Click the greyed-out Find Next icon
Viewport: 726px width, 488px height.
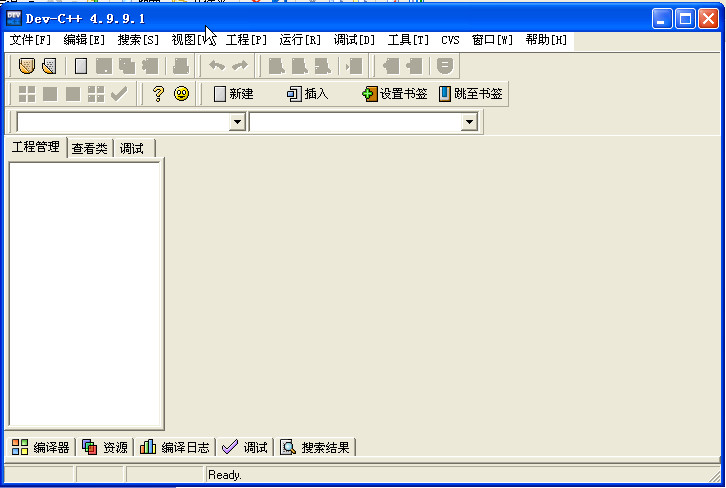(x=323, y=66)
